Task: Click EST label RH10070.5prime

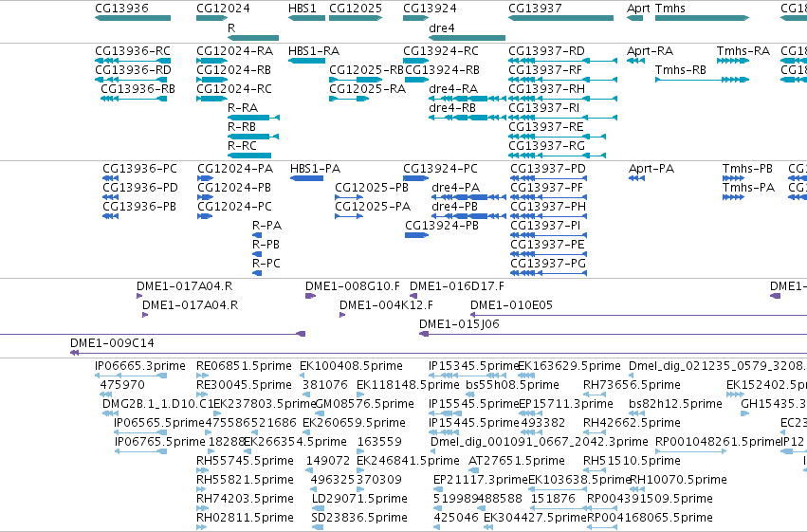Action: tap(678, 480)
